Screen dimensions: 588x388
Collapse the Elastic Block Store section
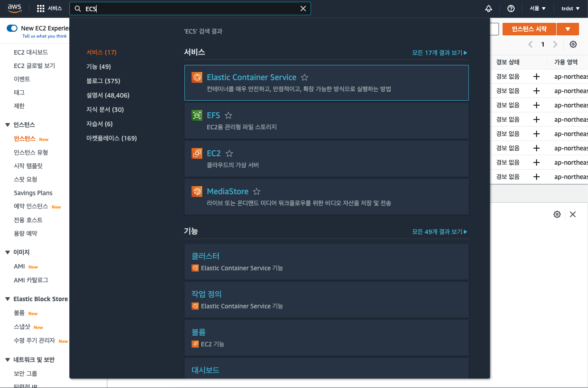[x=8, y=299]
